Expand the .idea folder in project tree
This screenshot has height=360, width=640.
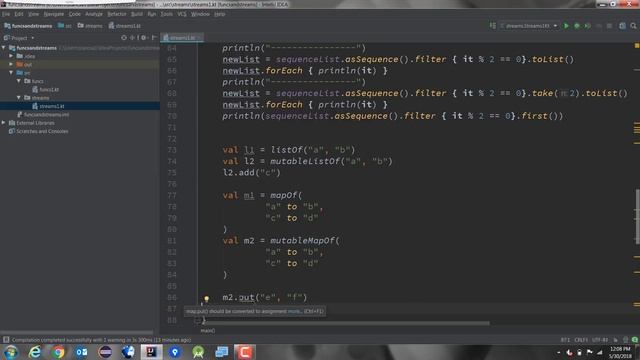(x=11, y=56)
